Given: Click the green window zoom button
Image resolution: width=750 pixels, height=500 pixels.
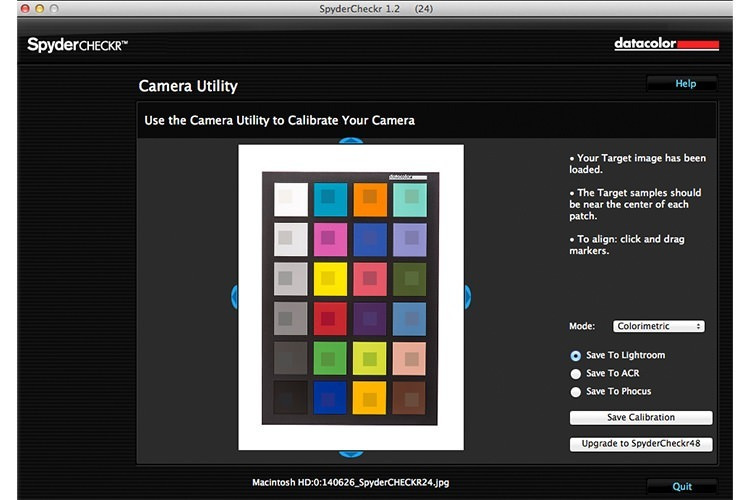Looking at the screenshot, I should [55, 8].
